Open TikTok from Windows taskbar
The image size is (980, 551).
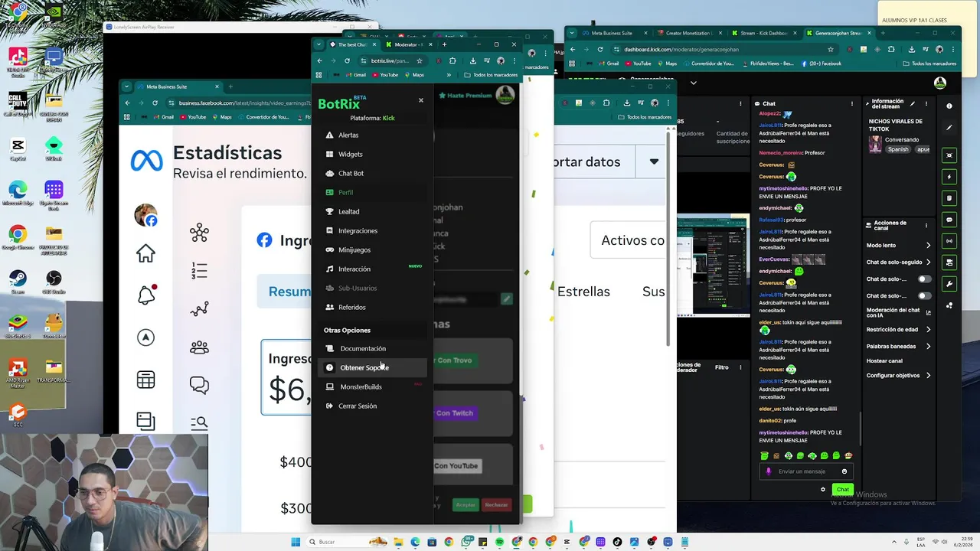tap(618, 542)
